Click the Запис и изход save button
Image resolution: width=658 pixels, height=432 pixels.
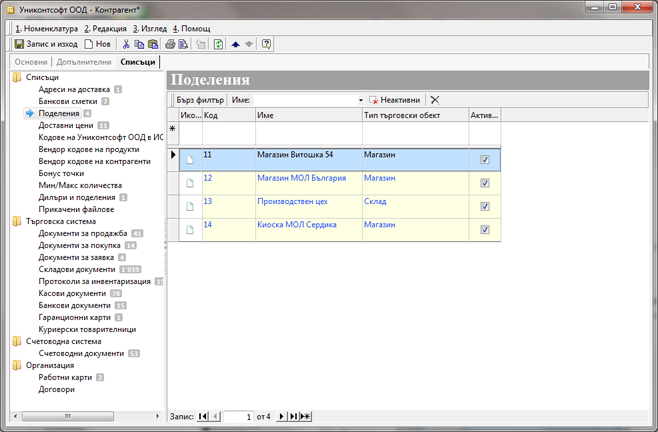coord(46,44)
